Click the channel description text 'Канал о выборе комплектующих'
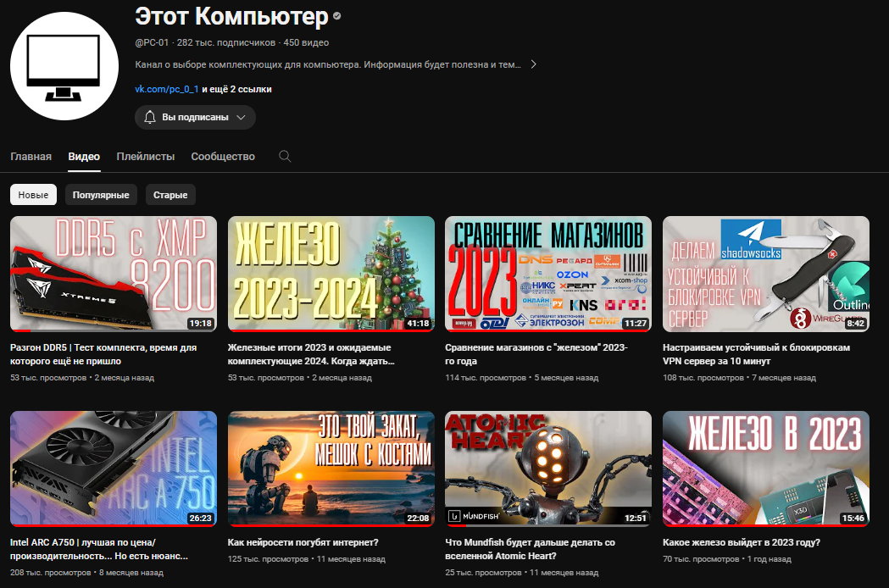 [x=328, y=64]
